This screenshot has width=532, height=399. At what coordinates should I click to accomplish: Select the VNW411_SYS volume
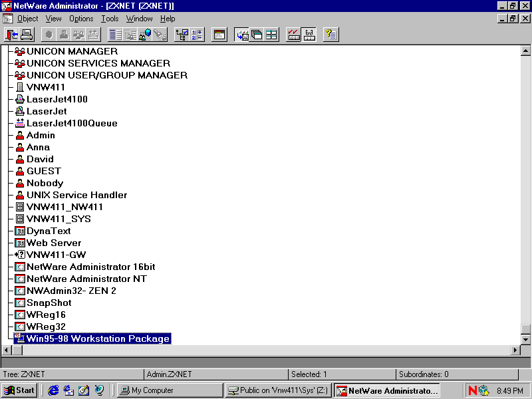53,219
